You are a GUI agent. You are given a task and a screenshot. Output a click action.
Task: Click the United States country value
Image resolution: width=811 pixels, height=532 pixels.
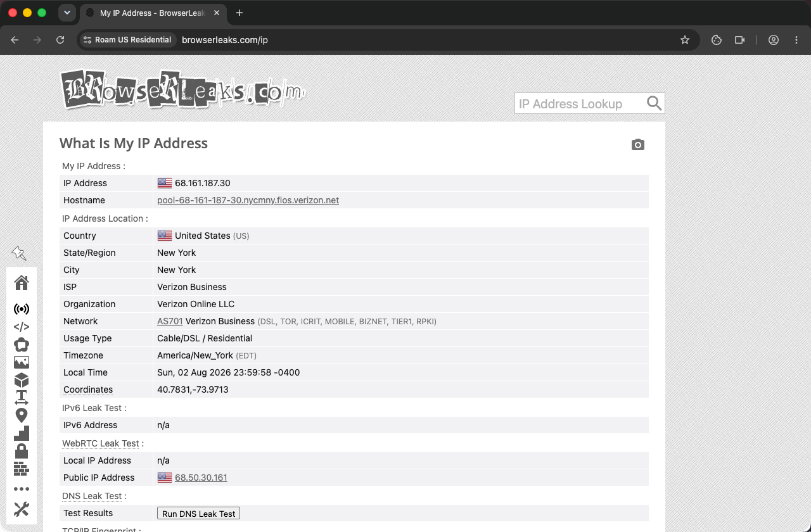203,236
